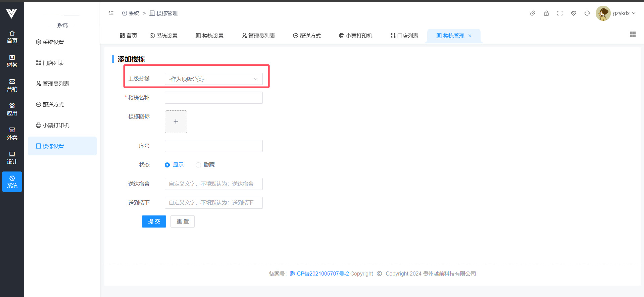Close the 楼栋管理 tab
This screenshot has height=297, width=644.
click(x=470, y=36)
